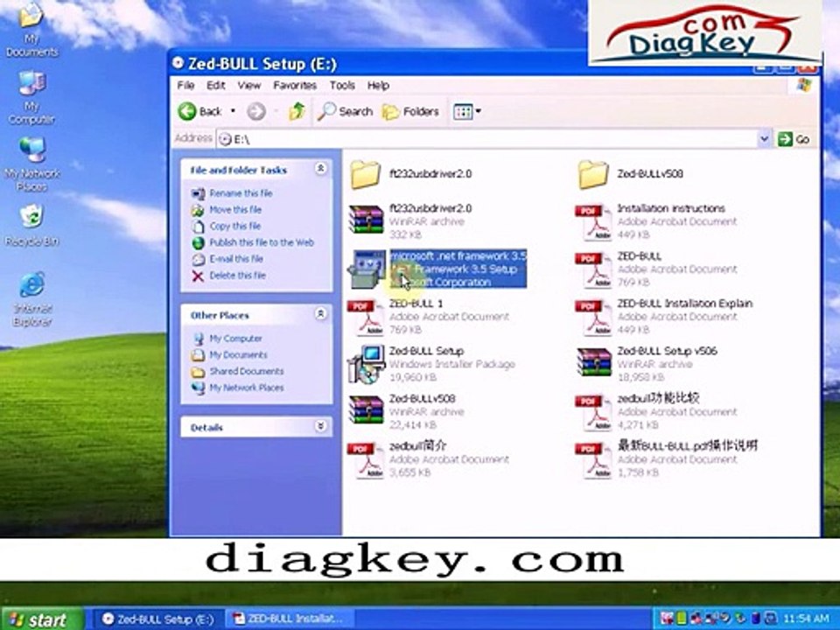Select the Installation instructions PDF icon
The image size is (840, 630).
[x=593, y=221]
